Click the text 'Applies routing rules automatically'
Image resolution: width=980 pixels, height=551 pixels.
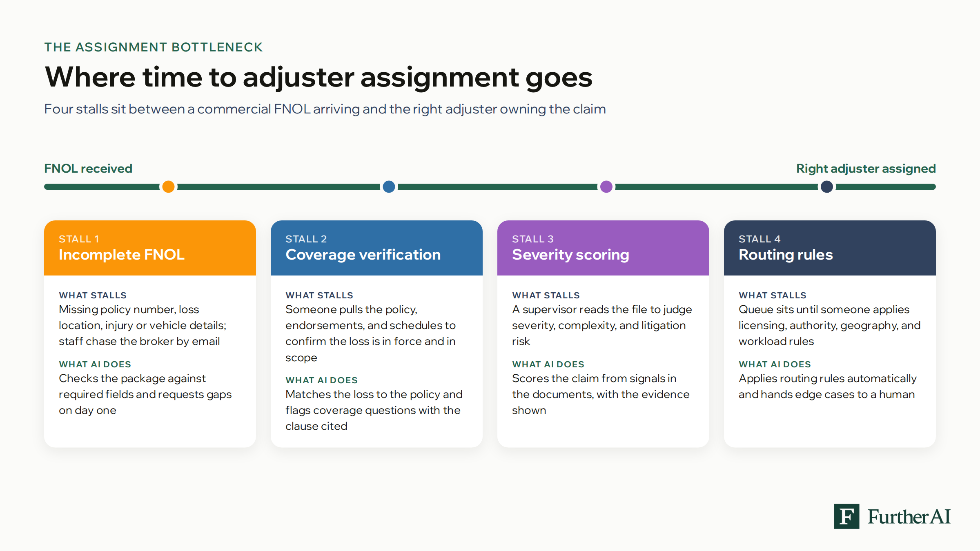tap(828, 386)
